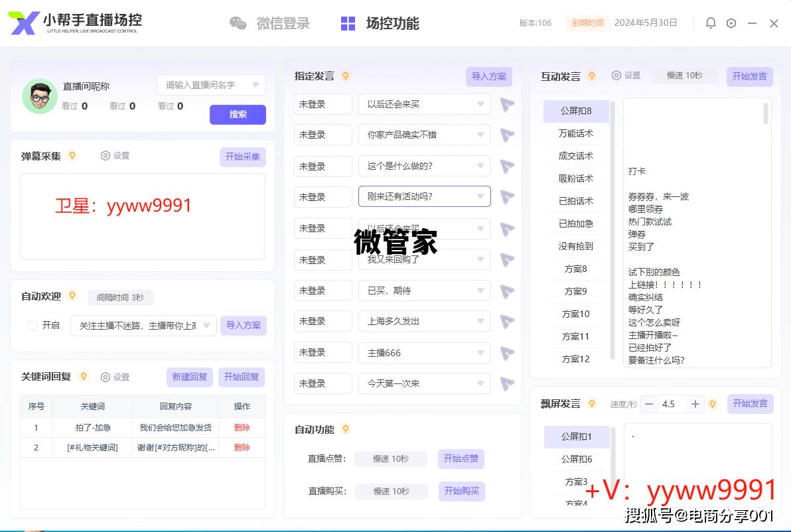Open the 关注主播不迷路 welcome message dropdown
The height and width of the screenshot is (532, 791).
click(206, 325)
